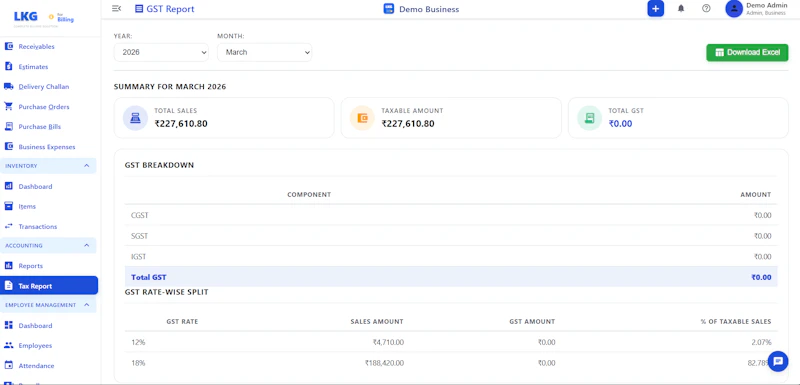Click the Total GST row label
Screen dimensions: 800x385
(148, 277)
